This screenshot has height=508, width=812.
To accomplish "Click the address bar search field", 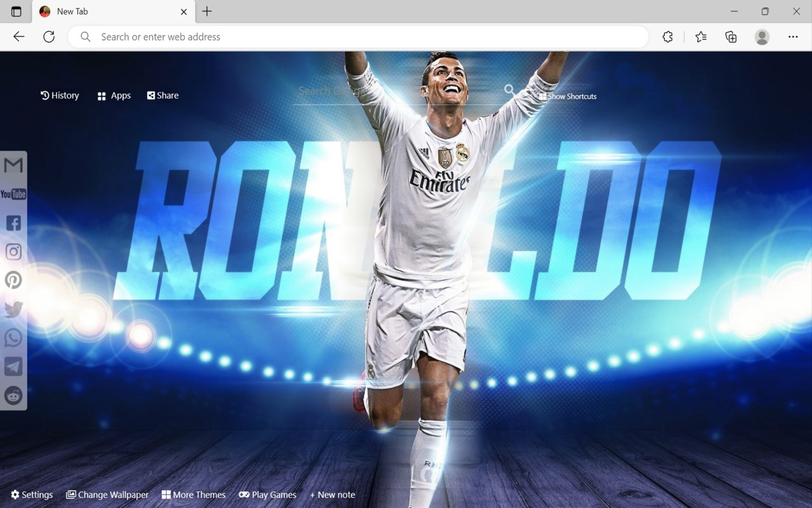I will point(358,37).
